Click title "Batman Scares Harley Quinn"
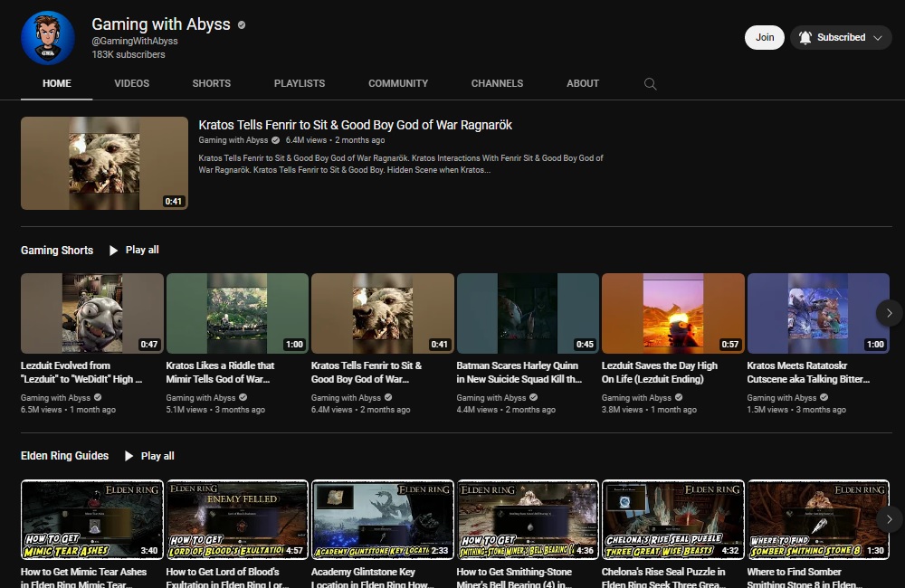Viewport: 905px width, 588px height. point(519,372)
